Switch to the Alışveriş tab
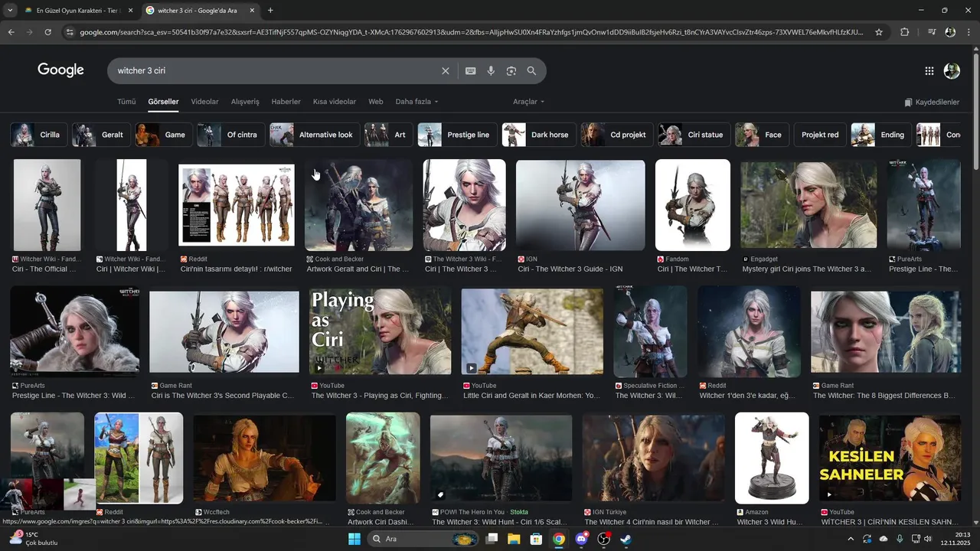Viewport: 980px width, 551px height. click(x=245, y=102)
